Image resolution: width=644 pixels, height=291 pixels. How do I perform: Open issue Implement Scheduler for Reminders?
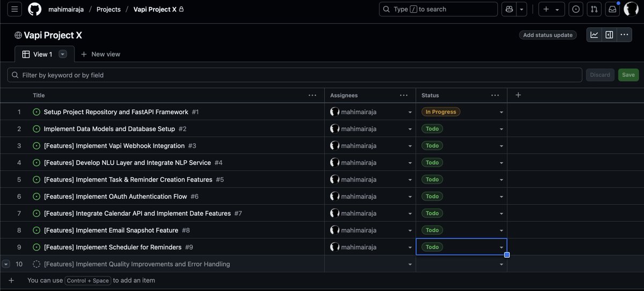[113, 247]
